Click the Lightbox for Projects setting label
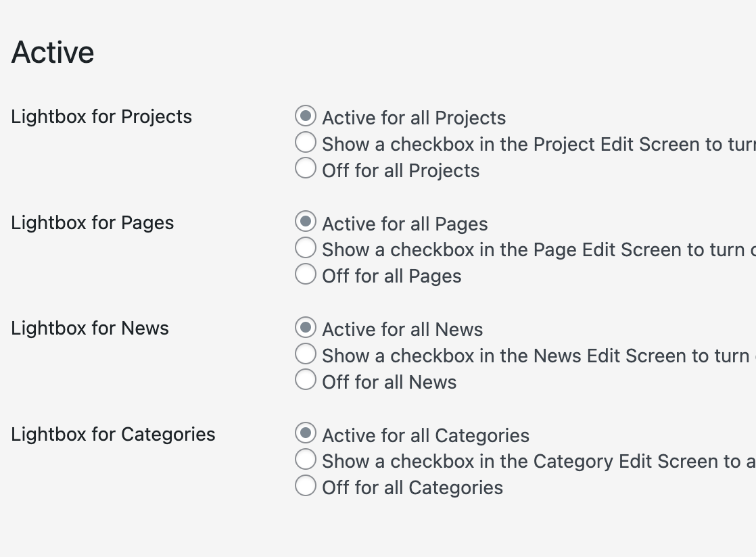Screen dimensions: 756x557 coord(101,116)
